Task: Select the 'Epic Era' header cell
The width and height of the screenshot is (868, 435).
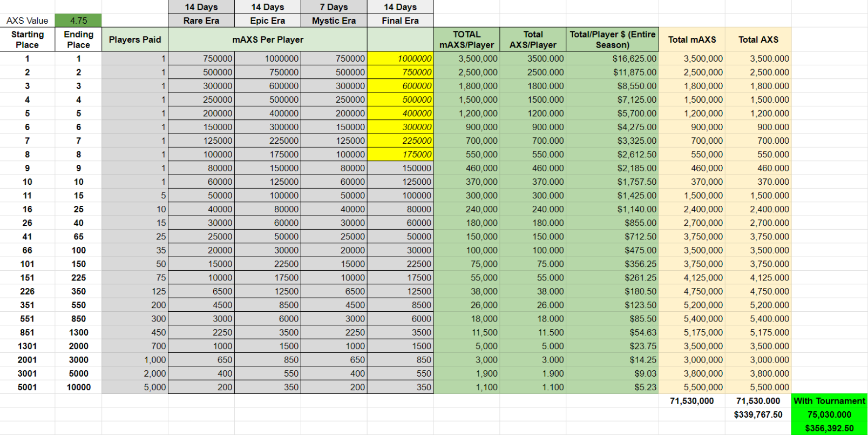Action: pyautogui.click(x=268, y=21)
